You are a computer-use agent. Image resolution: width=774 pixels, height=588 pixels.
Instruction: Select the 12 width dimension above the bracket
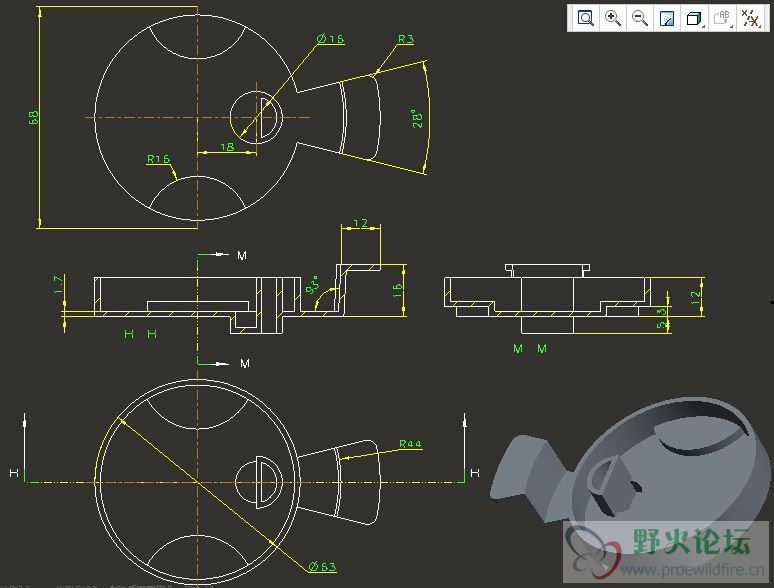360,223
